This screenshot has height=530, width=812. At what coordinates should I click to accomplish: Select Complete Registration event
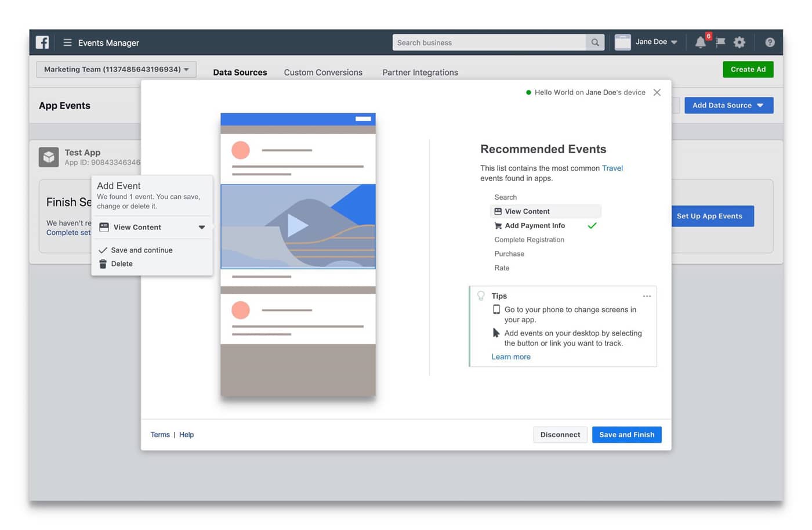pos(529,240)
